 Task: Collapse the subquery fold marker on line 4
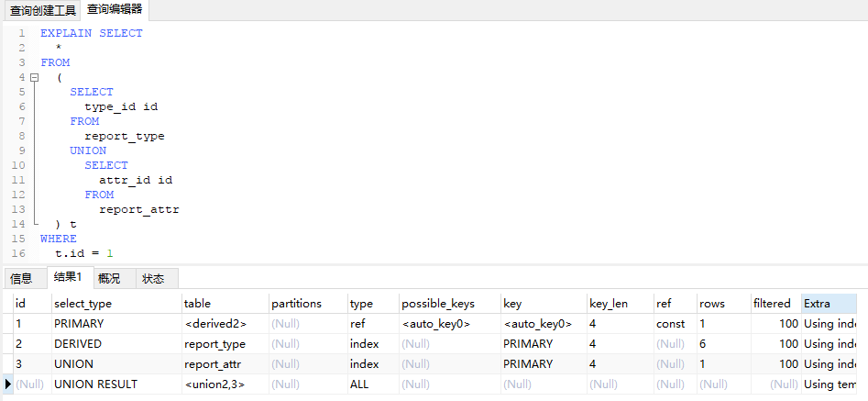[x=34, y=77]
